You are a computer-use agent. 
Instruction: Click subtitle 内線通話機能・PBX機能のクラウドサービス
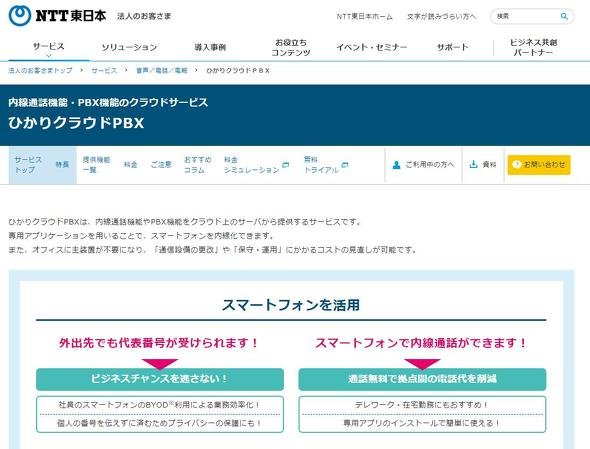[108, 102]
